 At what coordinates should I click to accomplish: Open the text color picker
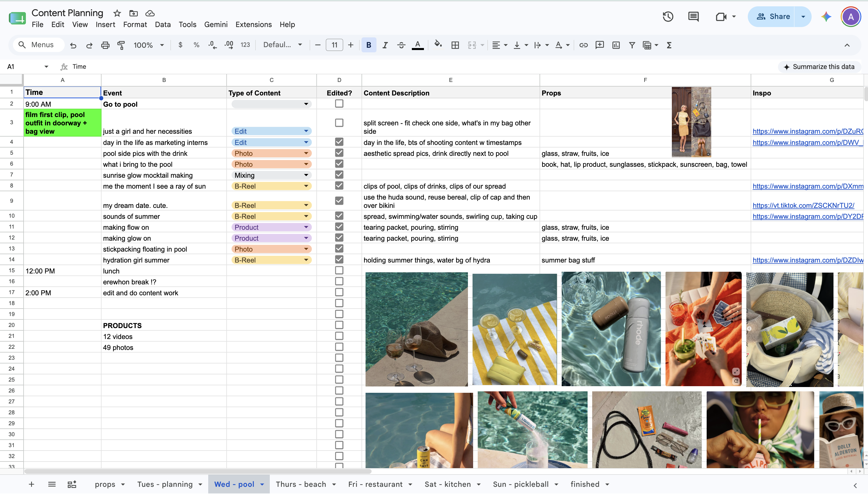pos(417,45)
